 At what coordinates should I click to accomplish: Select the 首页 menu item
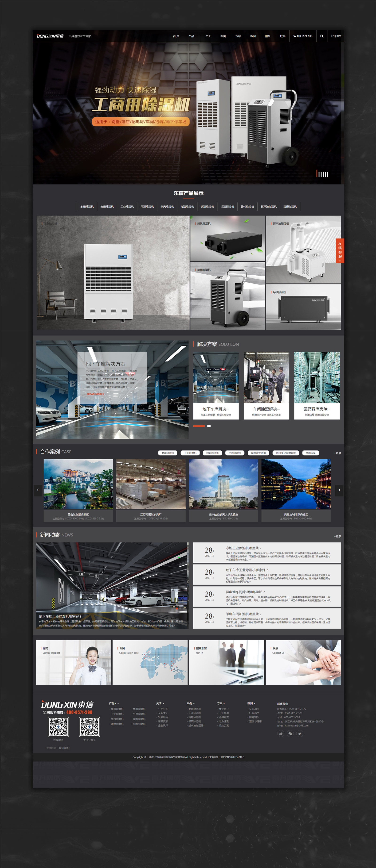176,36
